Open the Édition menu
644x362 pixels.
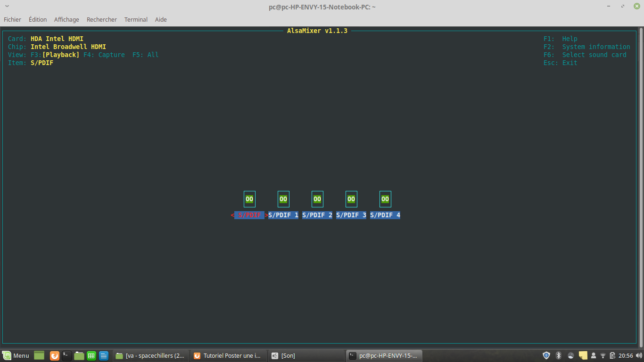click(x=38, y=19)
